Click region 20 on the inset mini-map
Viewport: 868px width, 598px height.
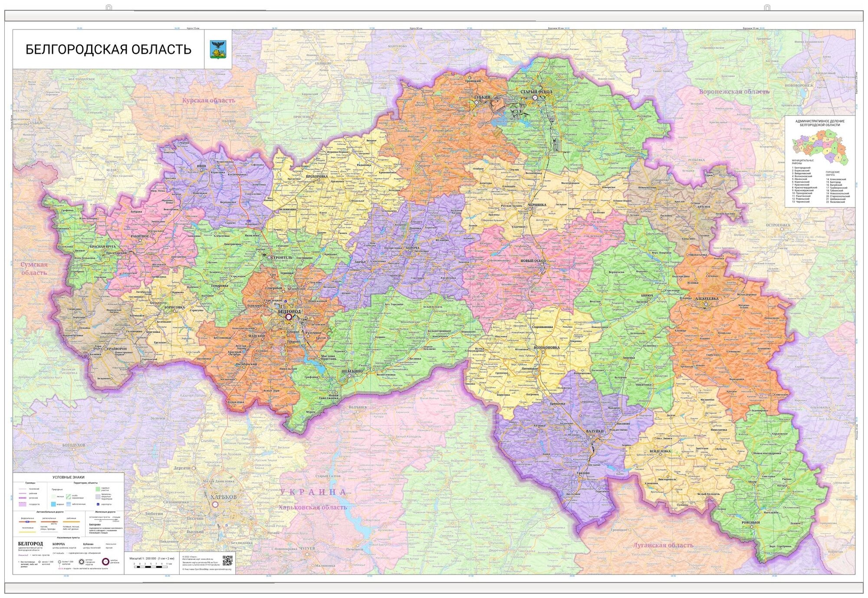(830, 134)
